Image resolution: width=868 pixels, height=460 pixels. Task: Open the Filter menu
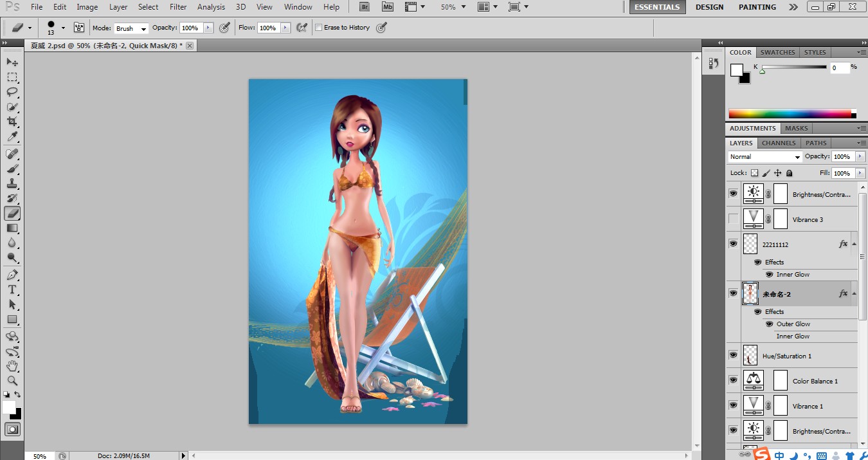[178, 7]
